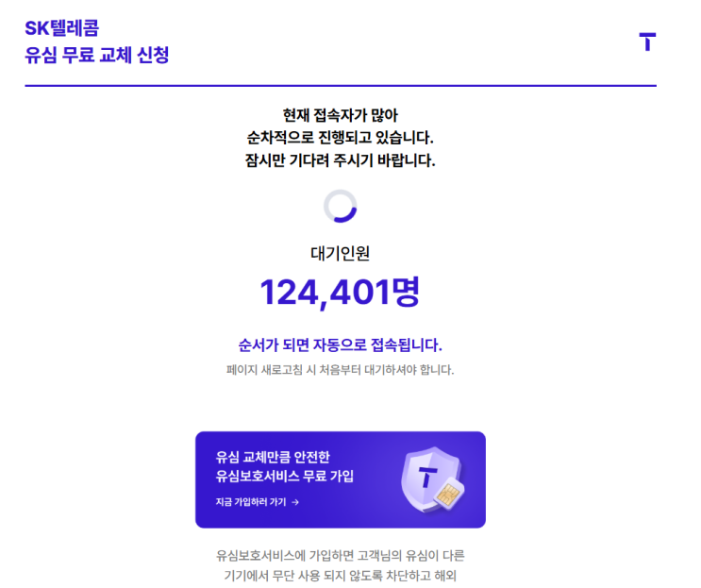Select the 124,401명 waiting count
Screen dimensions: 701x588
pyautogui.click(x=340, y=292)
